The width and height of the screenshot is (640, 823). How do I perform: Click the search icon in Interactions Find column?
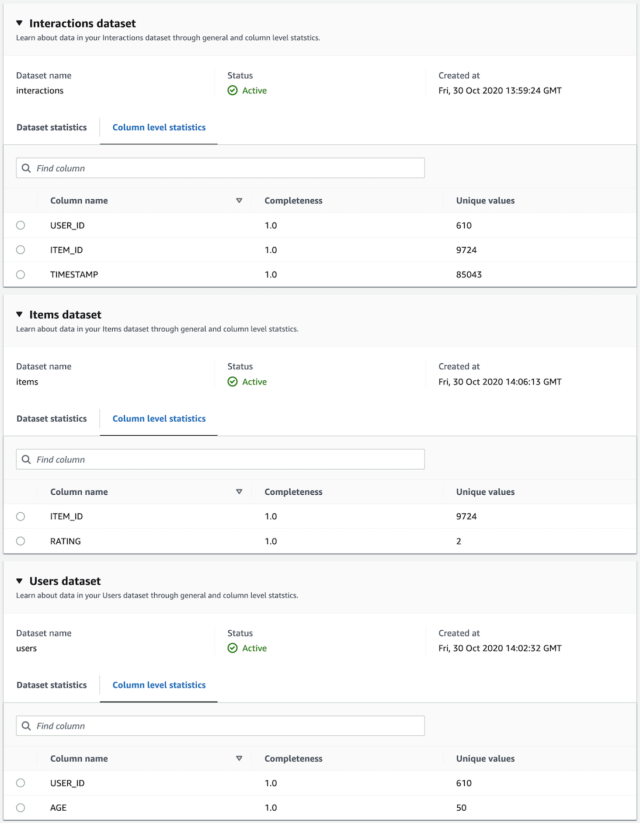click(x=26, y=168)
